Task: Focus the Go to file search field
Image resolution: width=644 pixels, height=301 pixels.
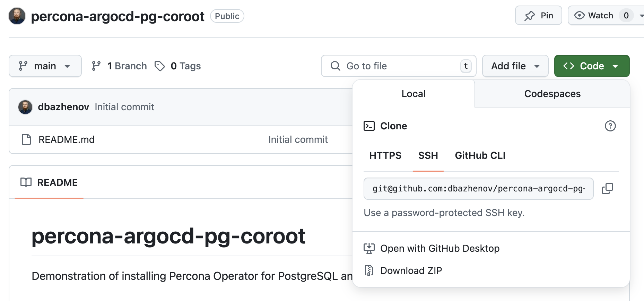Action: pos(399,66)
